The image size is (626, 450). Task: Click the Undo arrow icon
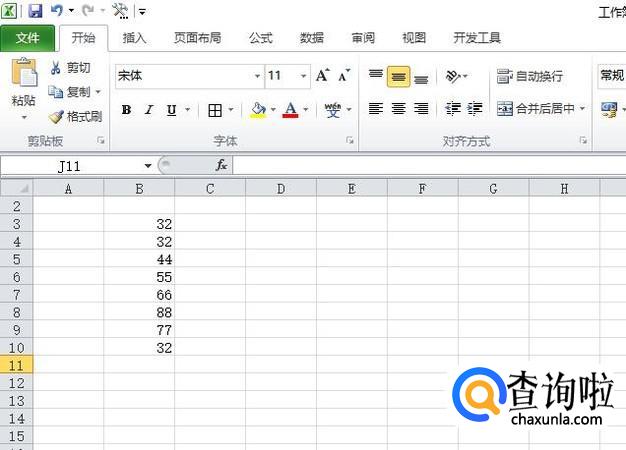coord(57,11)
